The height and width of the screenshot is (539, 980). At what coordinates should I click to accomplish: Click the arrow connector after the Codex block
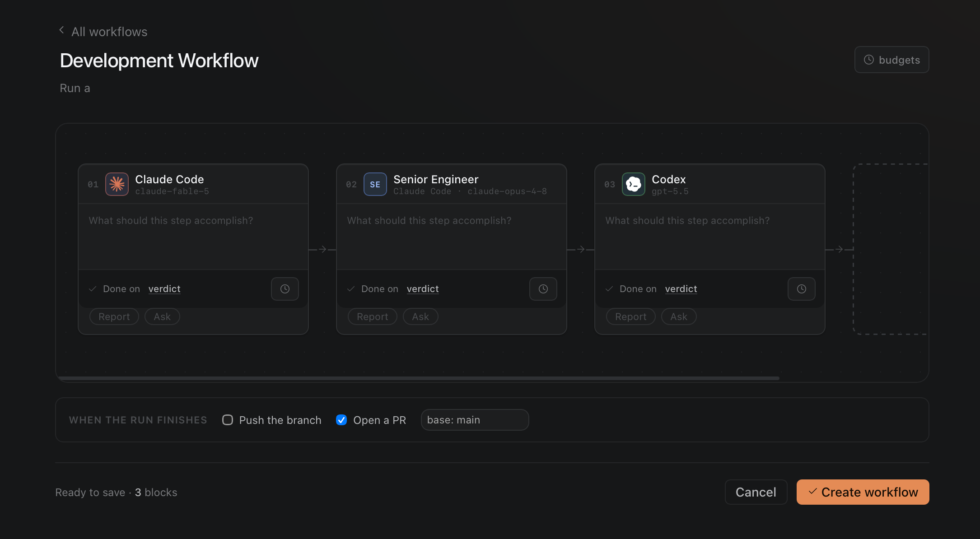click(x=839, y=249)
